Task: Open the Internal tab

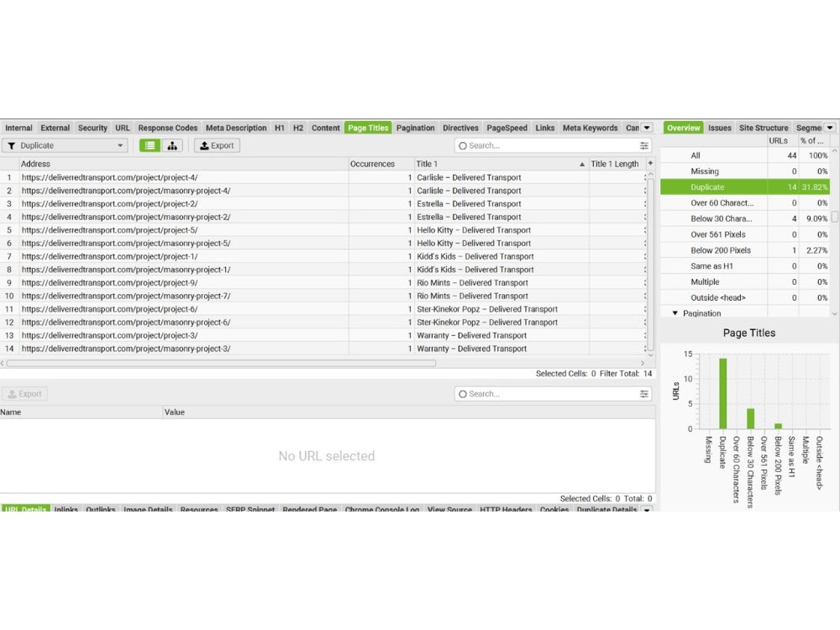Action: 18,128
